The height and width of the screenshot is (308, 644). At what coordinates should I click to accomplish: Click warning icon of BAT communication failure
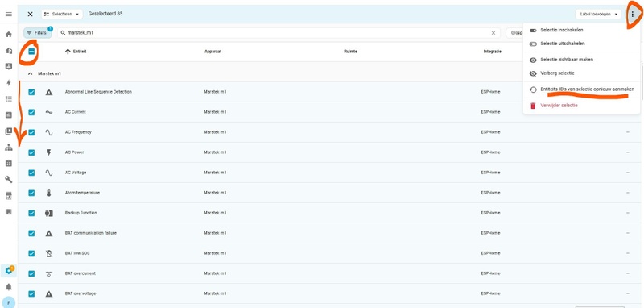[49, 233]
